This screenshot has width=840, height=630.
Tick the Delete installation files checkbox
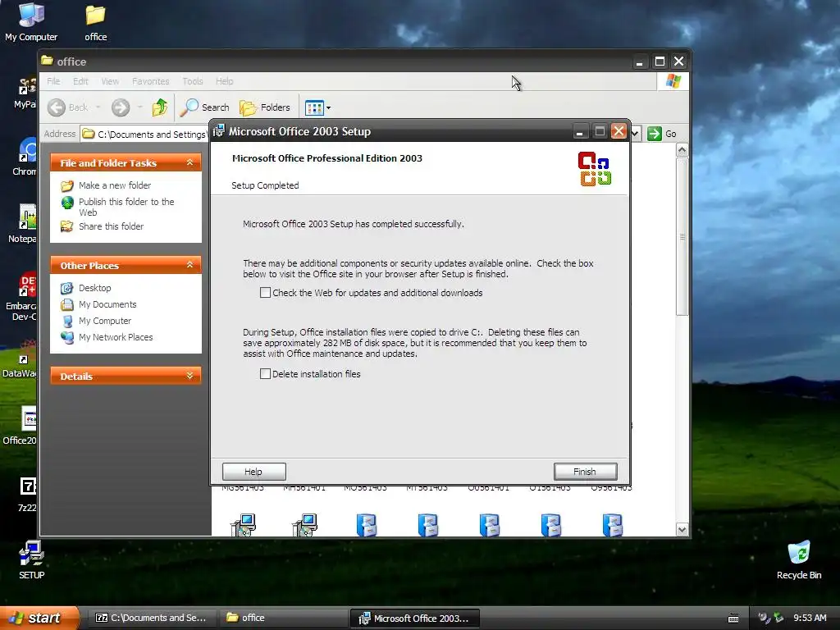tap(265, 373)
